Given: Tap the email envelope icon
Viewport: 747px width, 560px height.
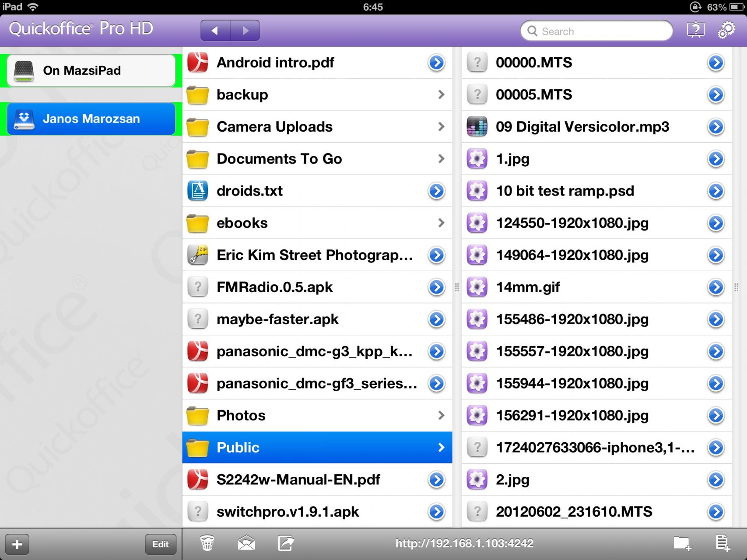Looking at the screenshot, I should click(x=246, y=543).
